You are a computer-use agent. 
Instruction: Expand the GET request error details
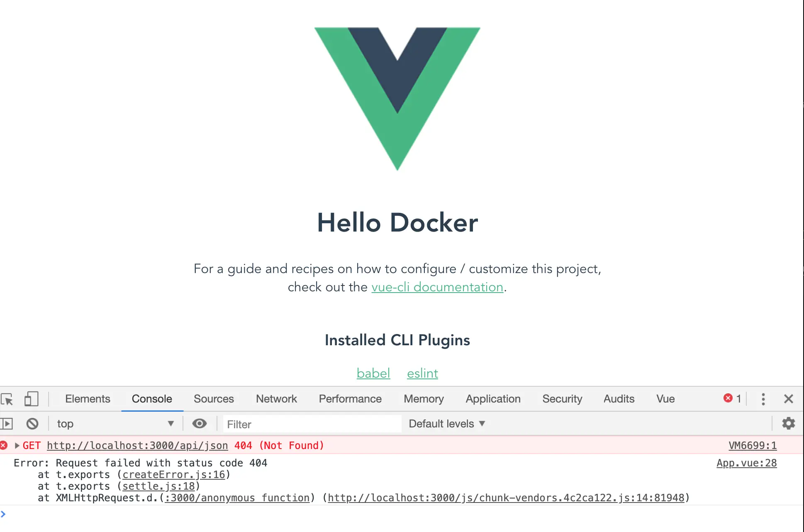click(17, 445)
